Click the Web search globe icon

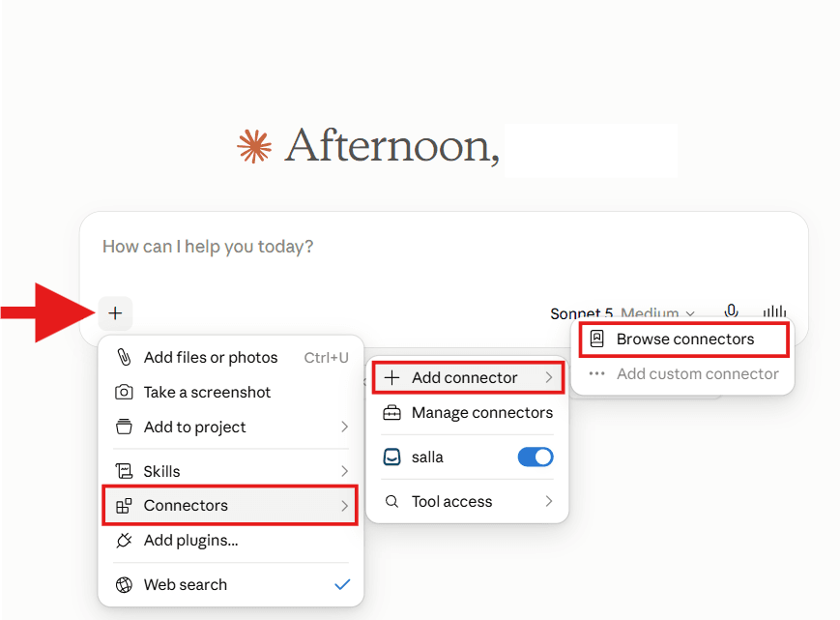coord(124,584)
